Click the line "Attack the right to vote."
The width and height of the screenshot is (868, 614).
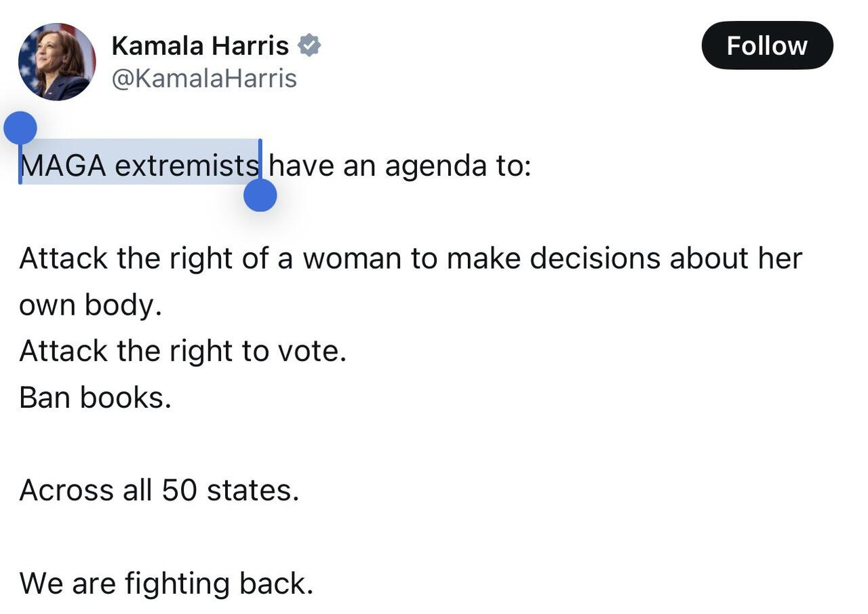click(x=182, y=351)
